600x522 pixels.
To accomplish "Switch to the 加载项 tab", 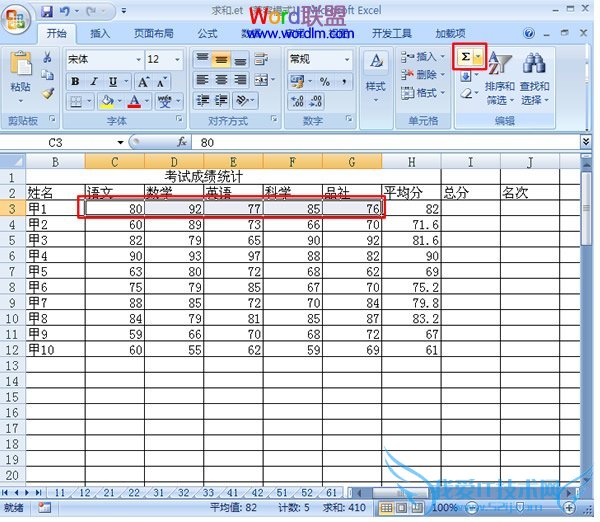I will click(x=450, y=34).
